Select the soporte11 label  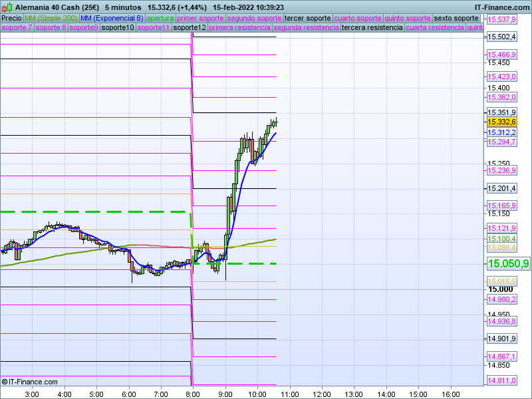point(154,27)
